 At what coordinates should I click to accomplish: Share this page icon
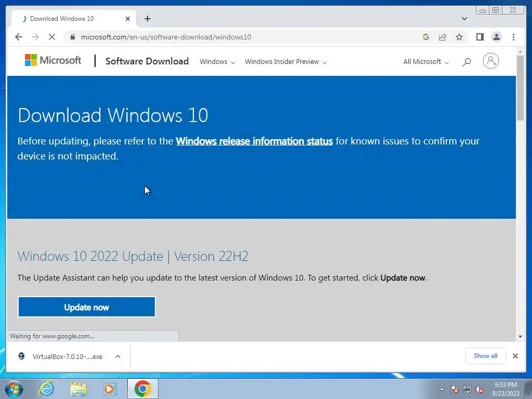click(443, 37)
